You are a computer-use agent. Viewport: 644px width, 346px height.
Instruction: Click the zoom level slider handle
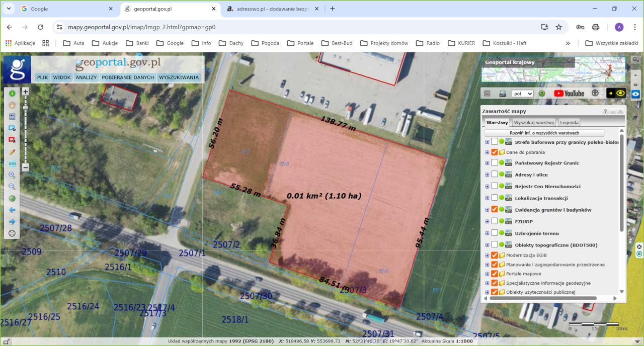click(x=26, y=108)
